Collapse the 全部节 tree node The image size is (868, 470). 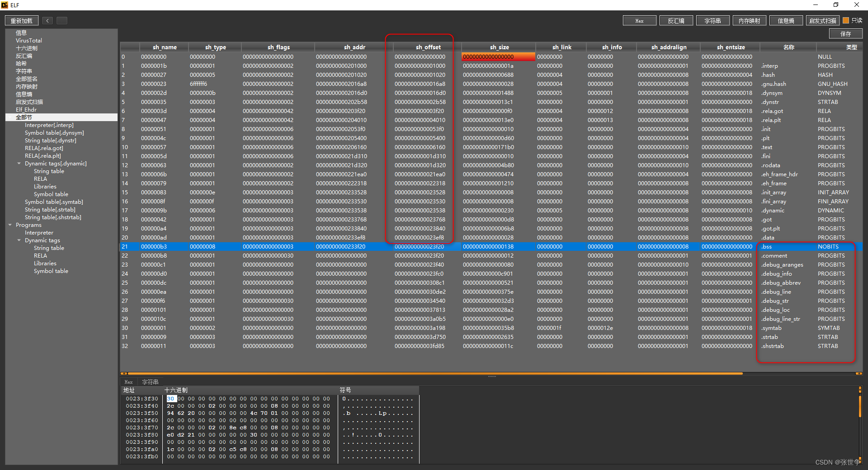10,117
